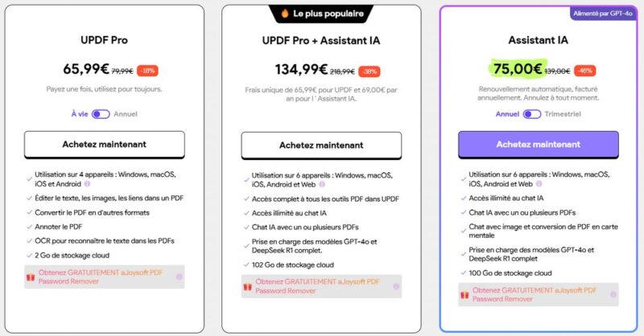Viewport: 644px width, 336px height.
Task: Click info icon in UPDF Pro free gift banner
Action: pos(179,277)
